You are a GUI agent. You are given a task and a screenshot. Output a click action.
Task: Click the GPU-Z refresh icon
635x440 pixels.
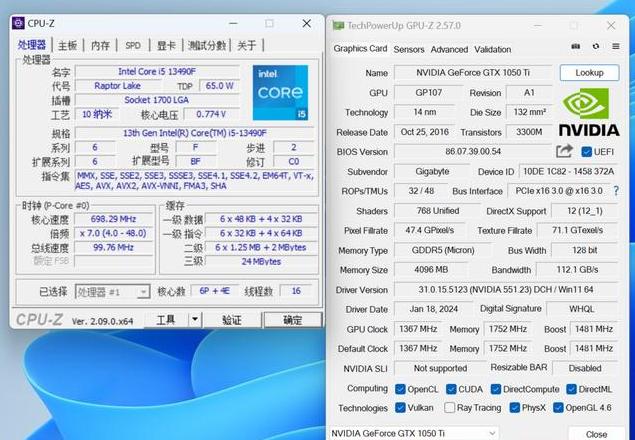596,47
